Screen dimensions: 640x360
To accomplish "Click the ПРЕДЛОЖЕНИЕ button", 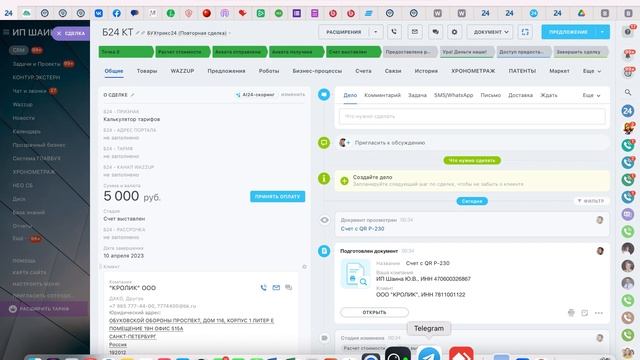I will tap(568, 32).
